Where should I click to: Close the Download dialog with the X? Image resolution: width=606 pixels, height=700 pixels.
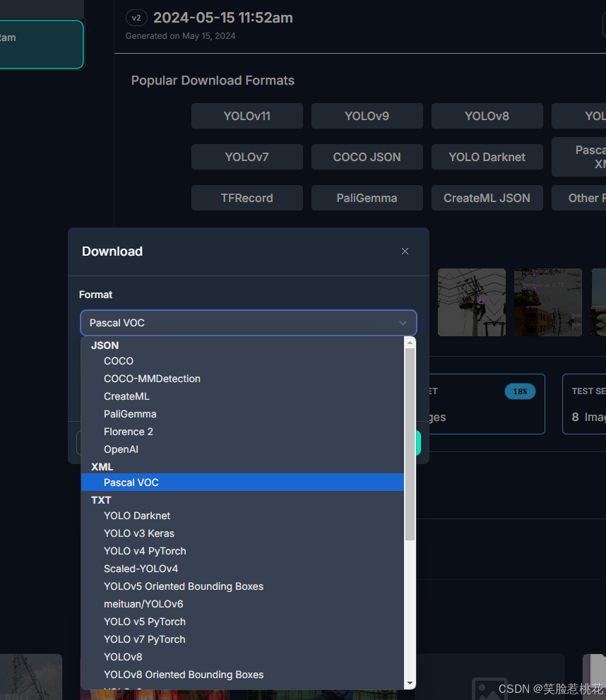click(405, 251)
